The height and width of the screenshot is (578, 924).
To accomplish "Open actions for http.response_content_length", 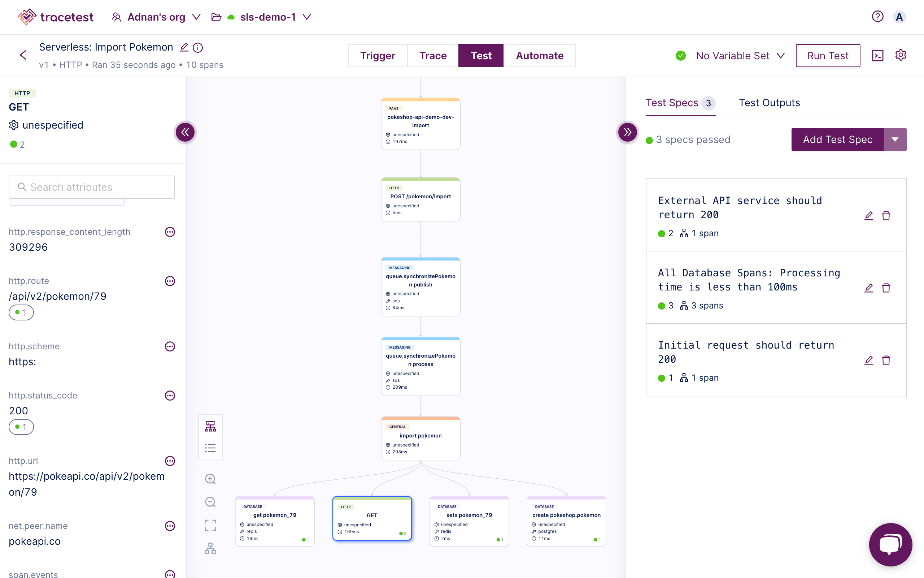I will [x=170, y=232].
